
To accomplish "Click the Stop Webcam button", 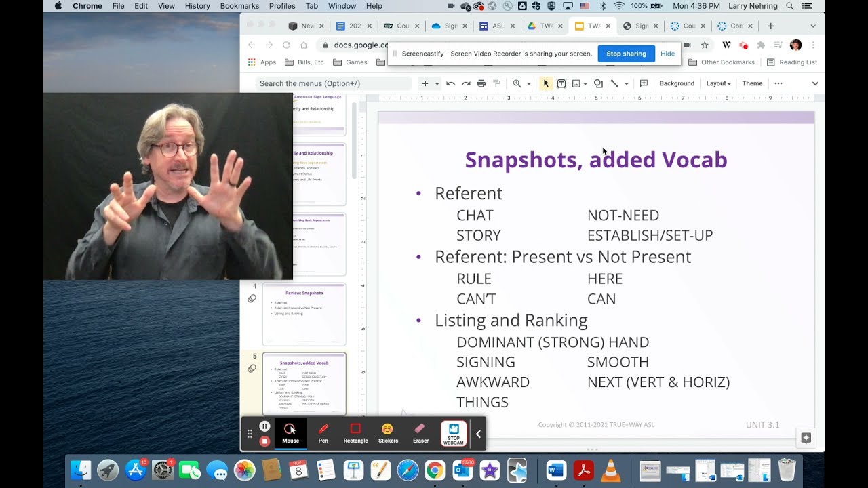I will pyautogui.click(x=454, y=433).
